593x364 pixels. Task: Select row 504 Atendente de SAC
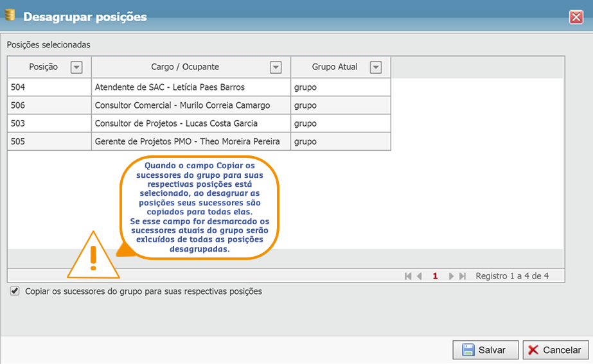click(170, 87)
